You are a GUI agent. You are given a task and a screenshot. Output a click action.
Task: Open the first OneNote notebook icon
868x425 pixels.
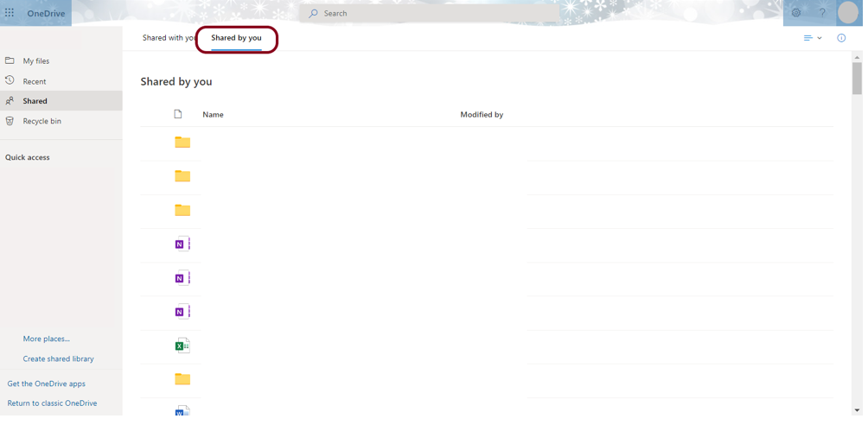tap(183, 245)
